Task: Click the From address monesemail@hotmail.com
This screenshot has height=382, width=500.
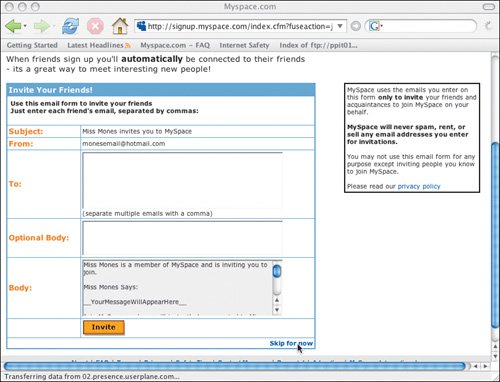Action: pyautogui.click(x=124, y=144)
